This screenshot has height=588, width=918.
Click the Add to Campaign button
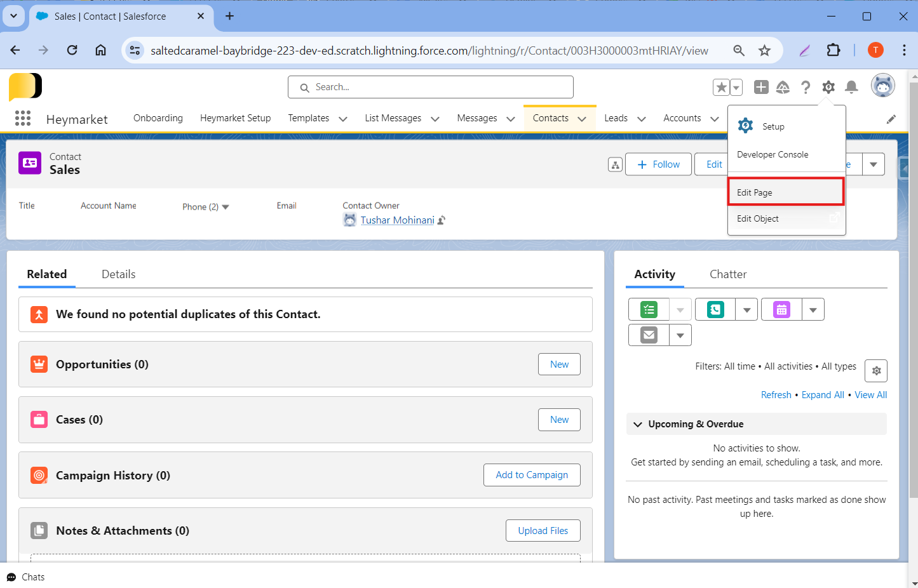pos(532,475)
